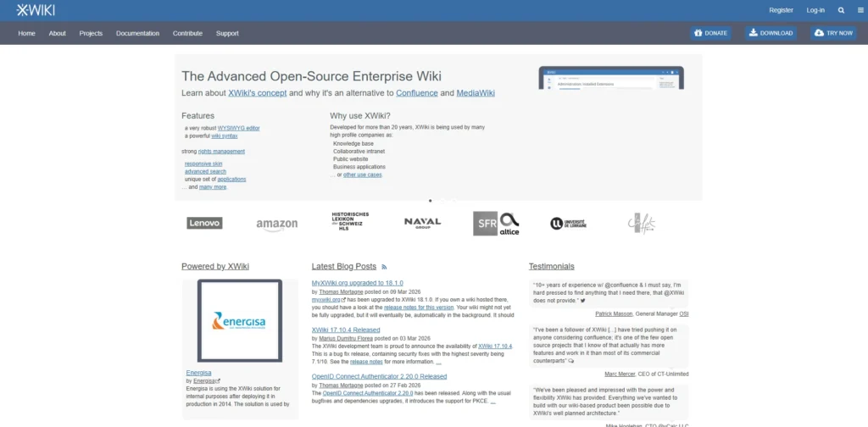Image resolution: width=868 pixels, height=427 pixels.
Task: Open the Powered by XWiki heading link
Action: click(x=215, y=267)
